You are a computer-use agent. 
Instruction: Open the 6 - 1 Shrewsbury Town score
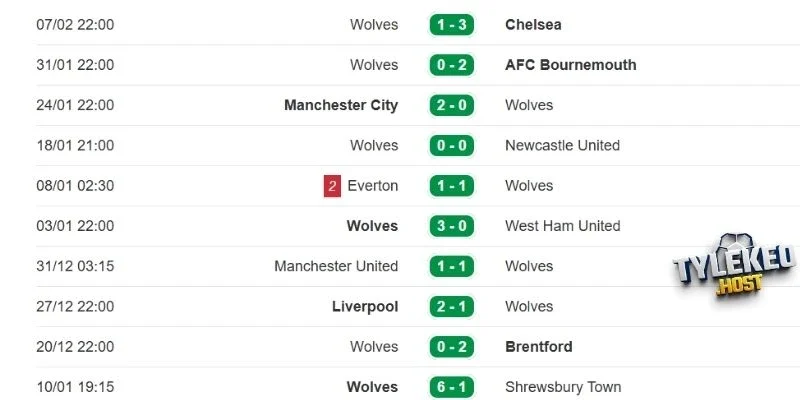click(x=452, y=387)
